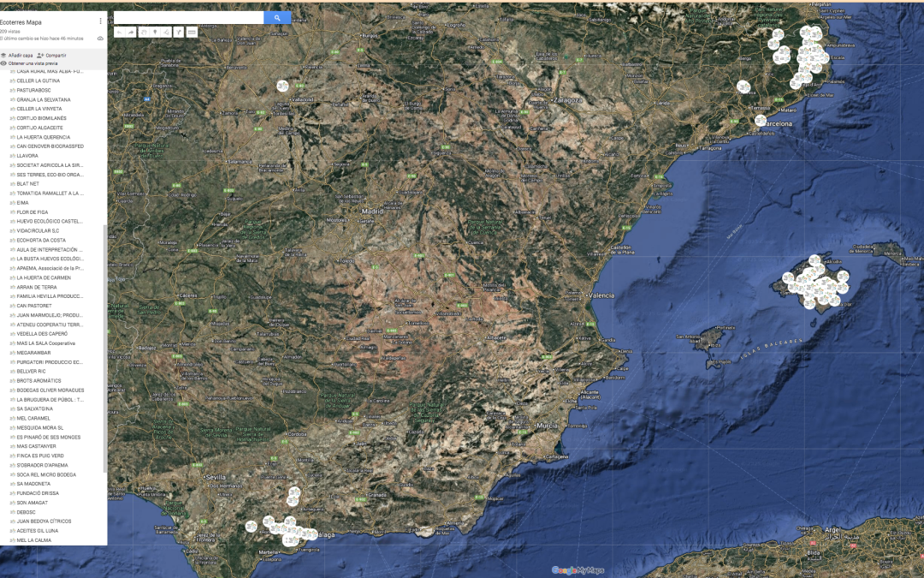Select the measure distance ruler tool
This screenshot has width=924, height=578.
[192, 33]
